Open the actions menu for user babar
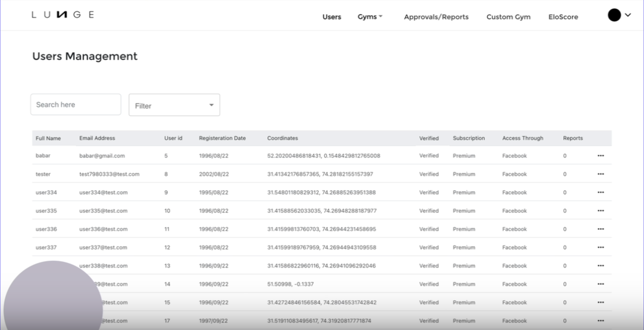This screenshot has width=644, height=330. [601, 156]
